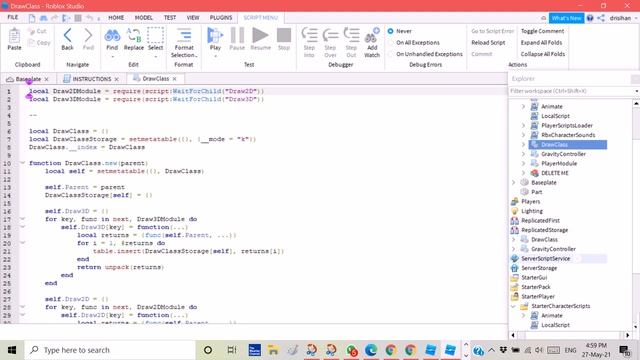Switch to the VIEW ribbon tab
This screenshot has height=360, width=640.
pos(193,18)
